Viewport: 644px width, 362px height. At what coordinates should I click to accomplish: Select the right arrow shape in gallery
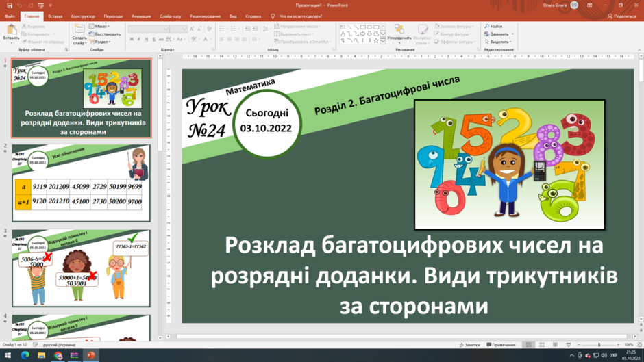pyautogui.click(x=362, y=34)
